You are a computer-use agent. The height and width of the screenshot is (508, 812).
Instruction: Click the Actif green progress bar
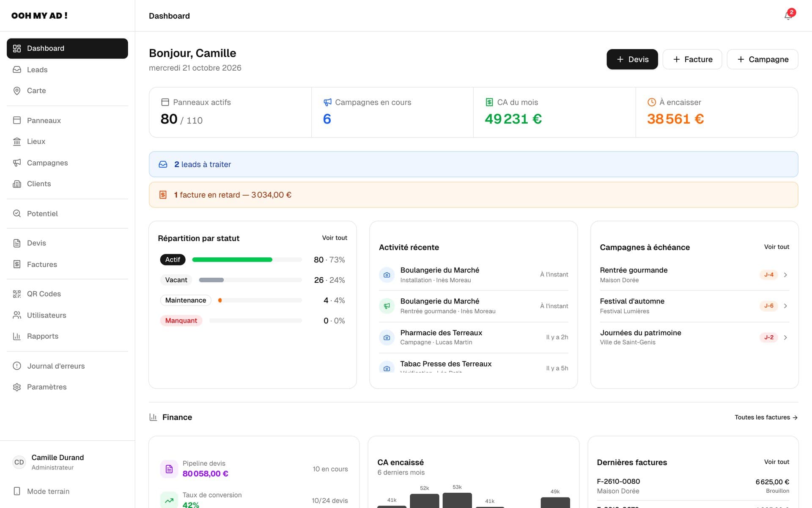tap(232, 260)
